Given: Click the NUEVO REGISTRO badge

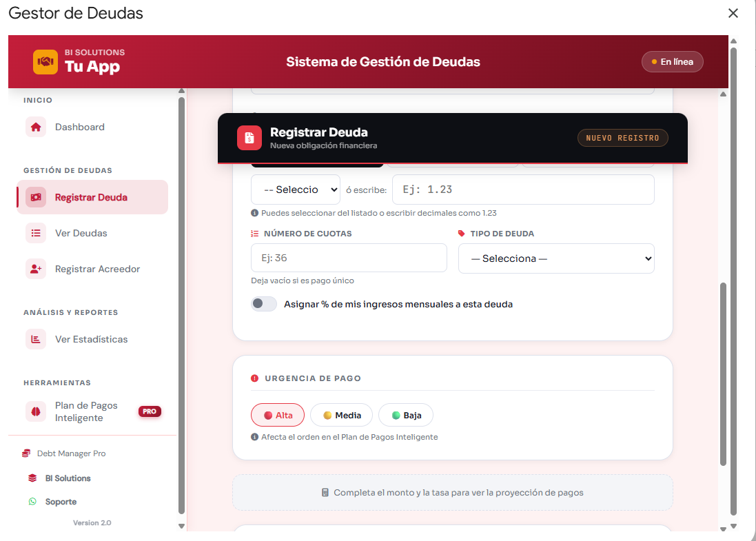Looking at the screenshot, I should [x=622, y=138].
